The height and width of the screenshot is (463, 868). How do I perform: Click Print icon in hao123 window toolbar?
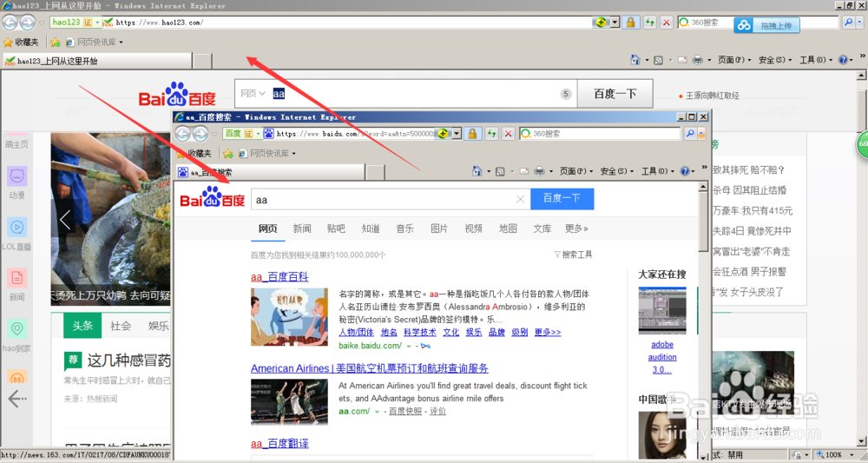[x=698, y=60]
